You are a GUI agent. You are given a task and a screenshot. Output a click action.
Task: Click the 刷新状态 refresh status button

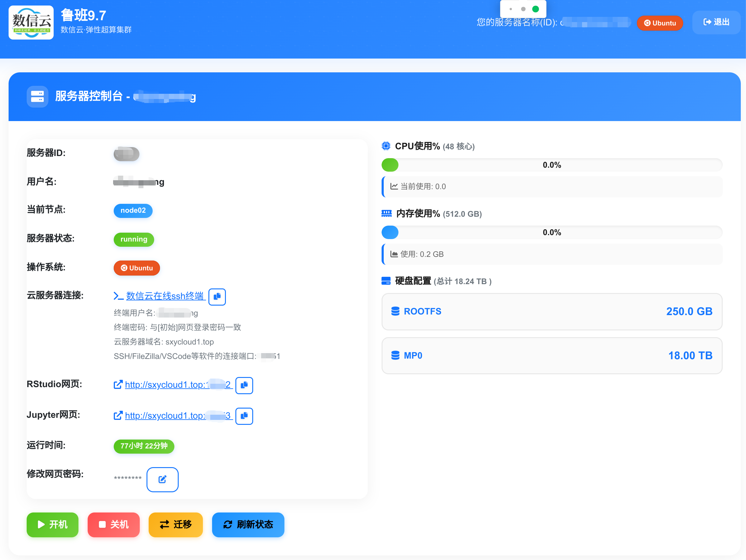(248, 524)
